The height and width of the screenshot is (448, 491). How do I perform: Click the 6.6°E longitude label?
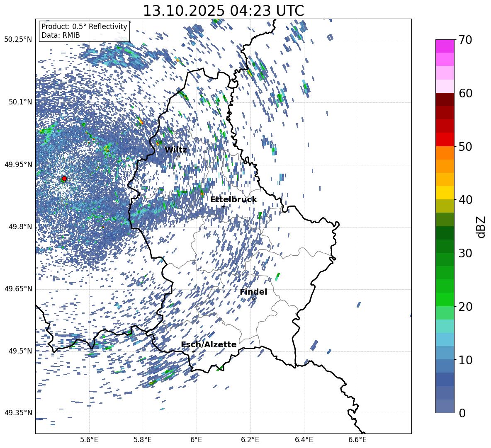point(357,440)
